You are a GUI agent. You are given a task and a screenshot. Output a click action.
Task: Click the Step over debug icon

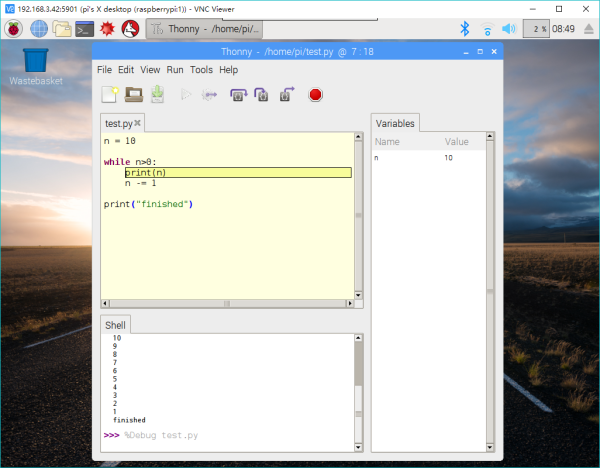click(238, 95)
